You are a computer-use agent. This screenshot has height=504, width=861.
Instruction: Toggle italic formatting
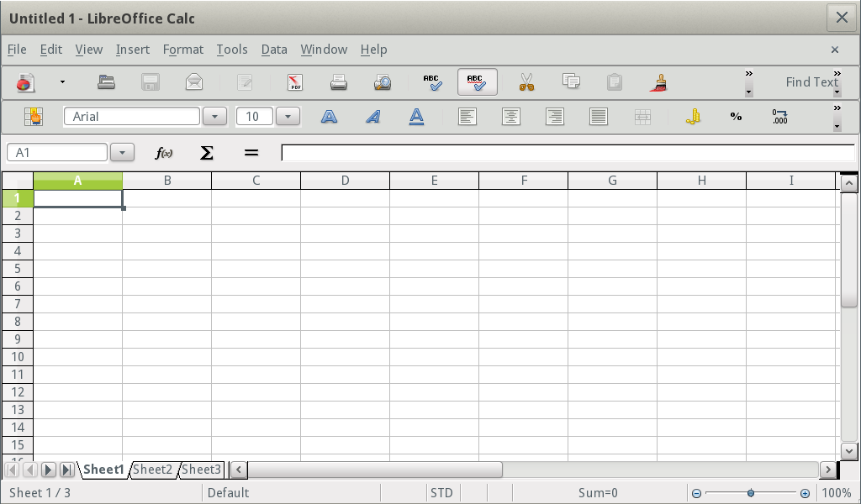(372, 117)
